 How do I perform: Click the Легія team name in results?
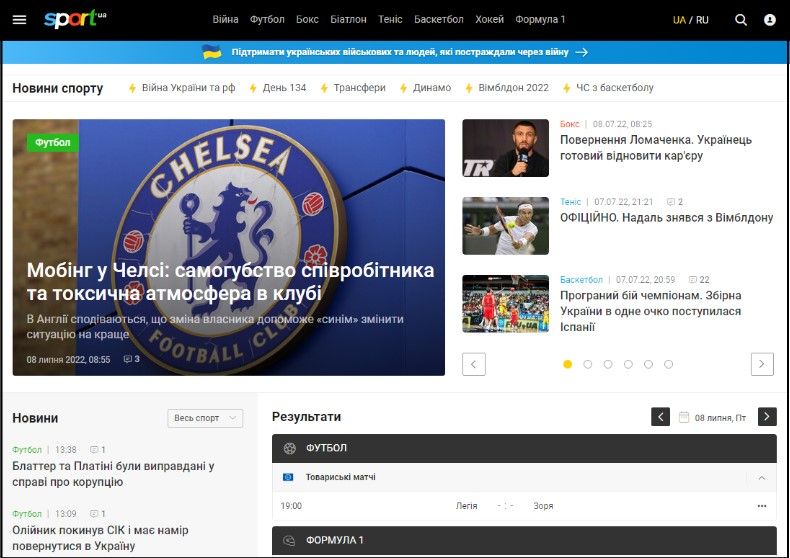467,506
